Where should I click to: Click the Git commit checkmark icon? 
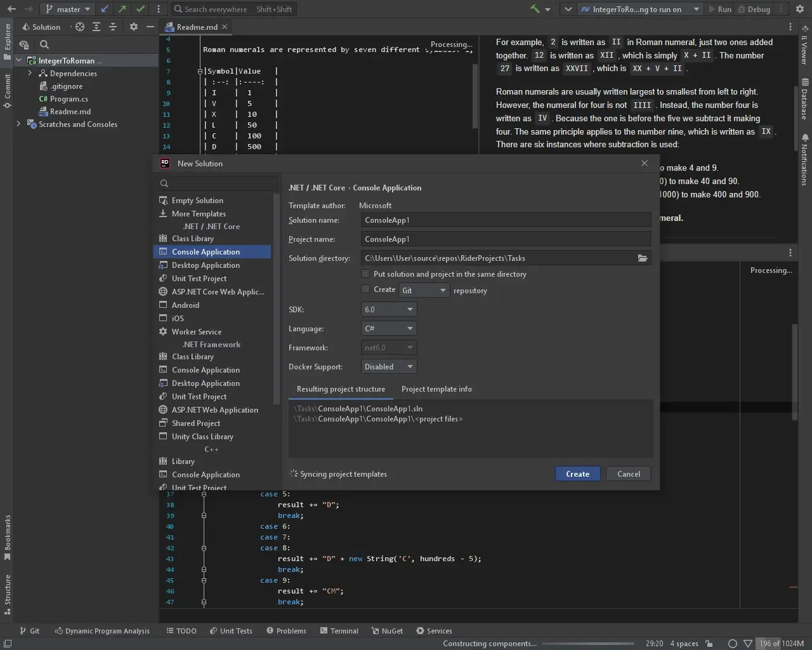tap(140, 9)
